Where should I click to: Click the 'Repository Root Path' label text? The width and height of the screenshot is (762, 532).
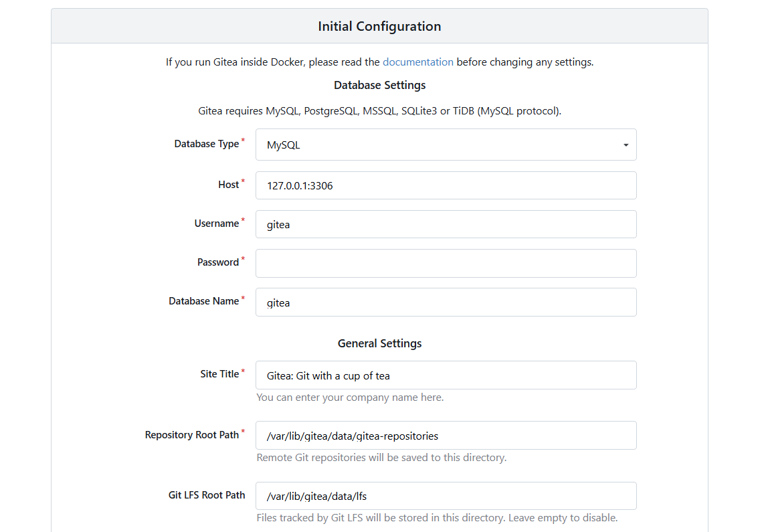pyautogui.click(x=191, y=435)
